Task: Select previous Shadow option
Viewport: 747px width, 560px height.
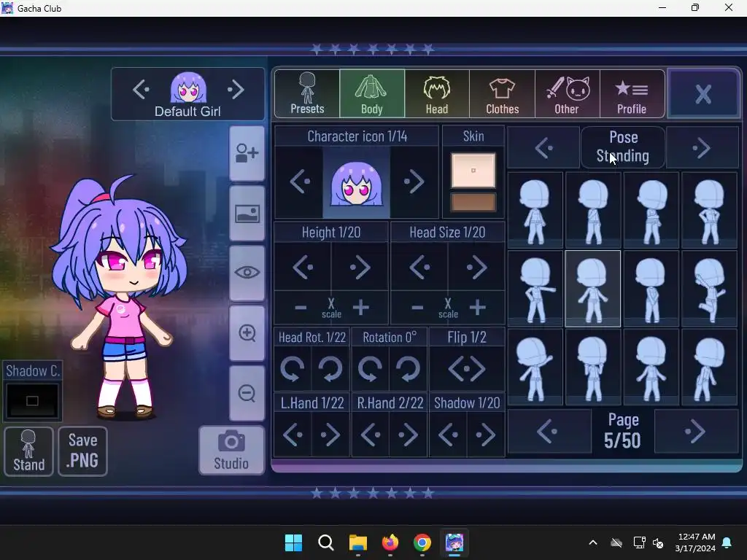Action: 448,435
